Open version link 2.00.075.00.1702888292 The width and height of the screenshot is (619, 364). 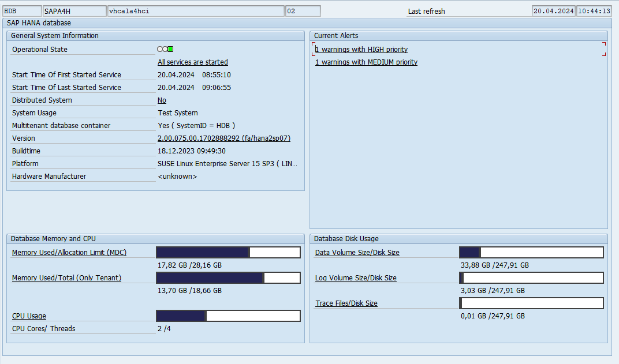[224, 138]
